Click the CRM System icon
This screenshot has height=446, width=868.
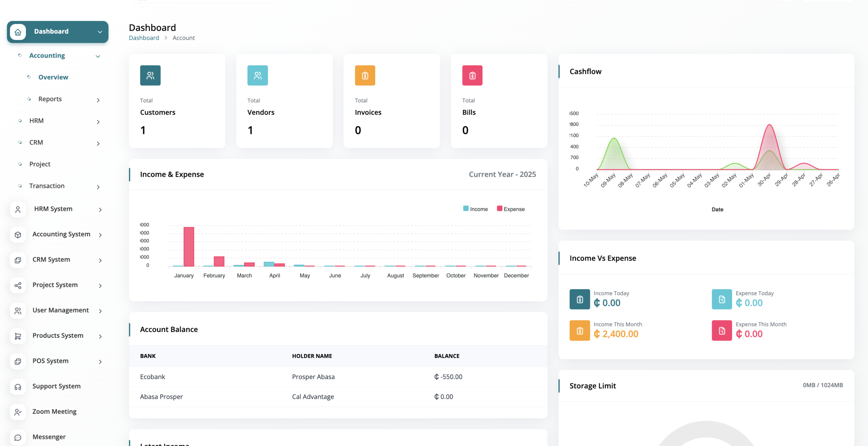[18, 260]
